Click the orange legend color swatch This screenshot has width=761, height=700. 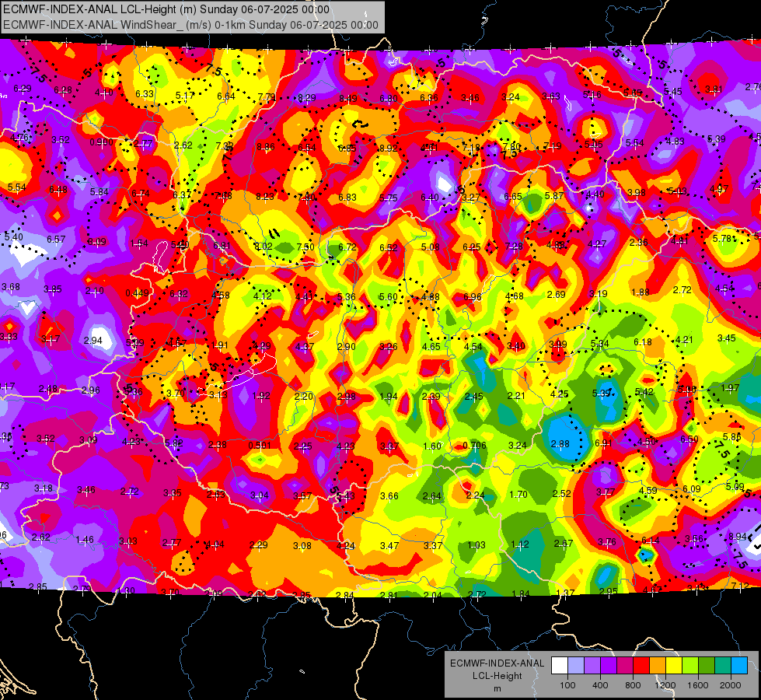[x=658, y=666]
